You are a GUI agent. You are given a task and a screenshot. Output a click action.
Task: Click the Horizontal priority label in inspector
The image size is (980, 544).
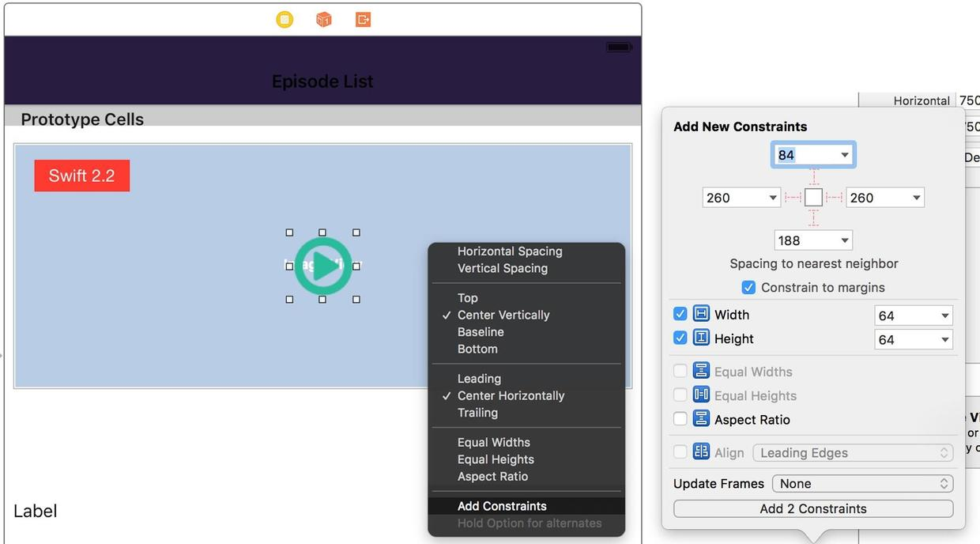coord(922,100)
